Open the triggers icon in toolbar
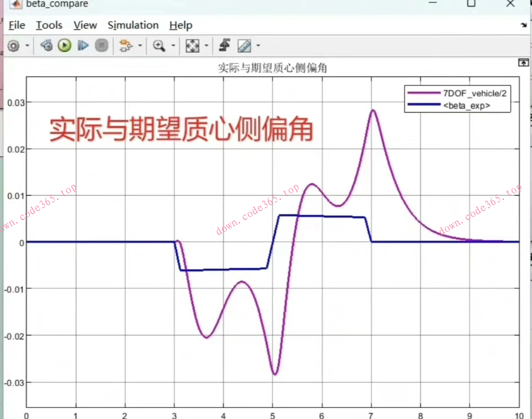 coord(225,45)
